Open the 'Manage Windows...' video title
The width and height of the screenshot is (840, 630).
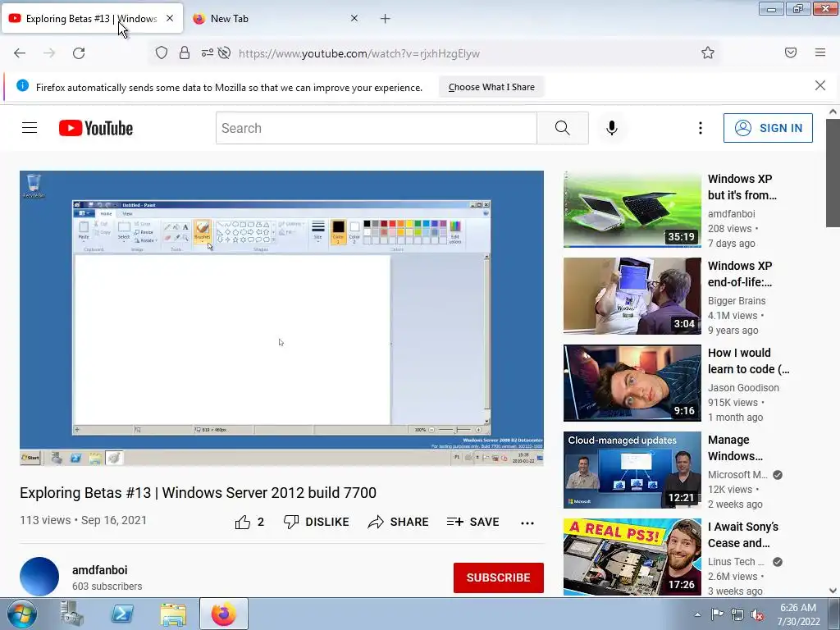coord(735,448)
